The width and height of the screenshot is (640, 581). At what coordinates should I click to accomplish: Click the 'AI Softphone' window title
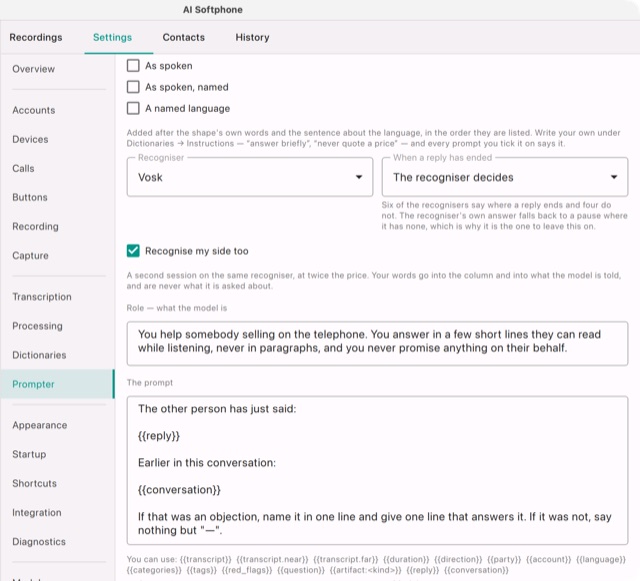tap(213, 10)
